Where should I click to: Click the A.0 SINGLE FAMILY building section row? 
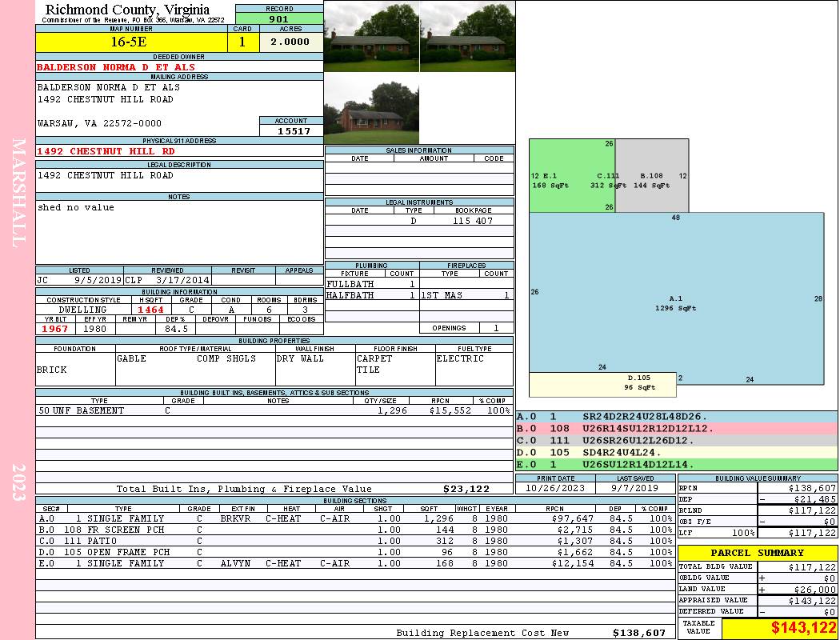[x=352, y=518]
